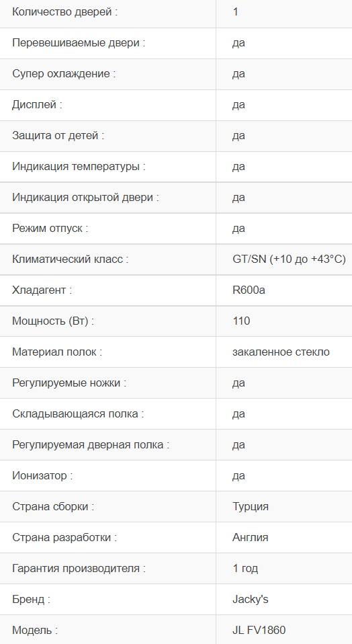Select the "Перевешиваемые двери" row label
The image size is (352, 644).
coord(79,43)
